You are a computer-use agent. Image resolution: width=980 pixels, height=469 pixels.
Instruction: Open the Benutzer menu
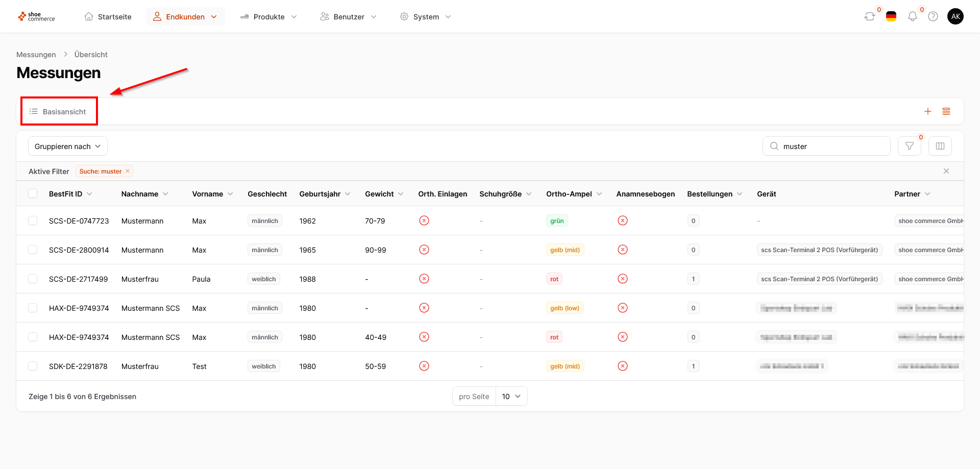349,16
